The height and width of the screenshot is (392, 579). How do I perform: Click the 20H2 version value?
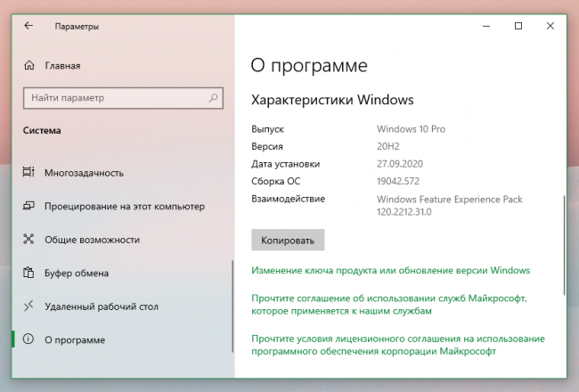coord(388,146)
